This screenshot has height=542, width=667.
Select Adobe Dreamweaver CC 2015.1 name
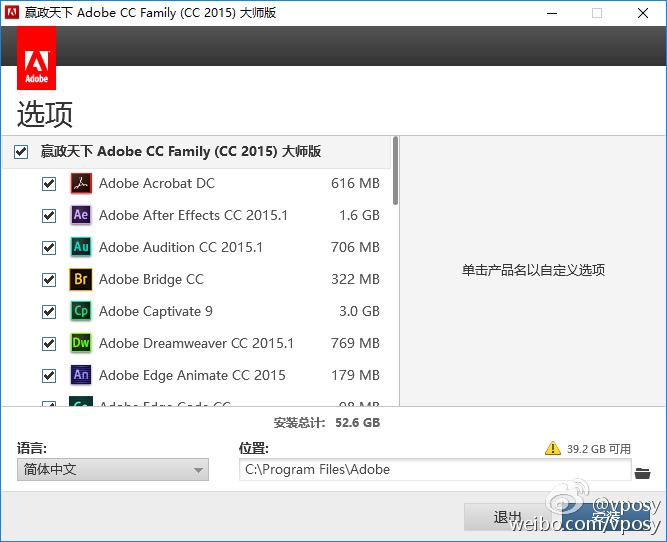pos(197,343)
